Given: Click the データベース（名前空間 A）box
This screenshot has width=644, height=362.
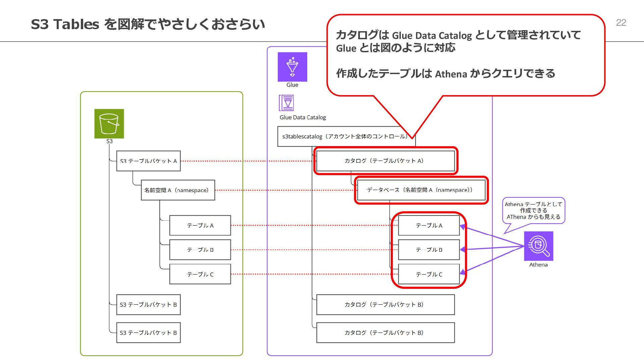Looking at the screenshot, I should click(x=421, y=190).
